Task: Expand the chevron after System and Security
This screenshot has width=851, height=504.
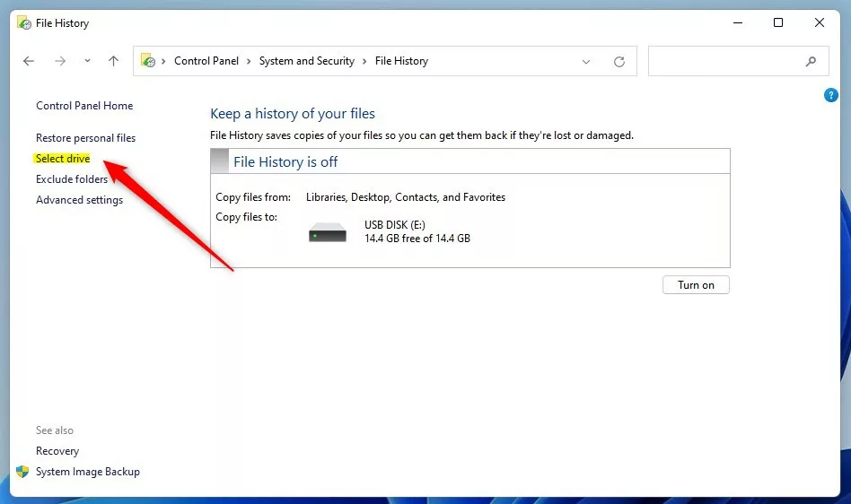Action: 364,61
